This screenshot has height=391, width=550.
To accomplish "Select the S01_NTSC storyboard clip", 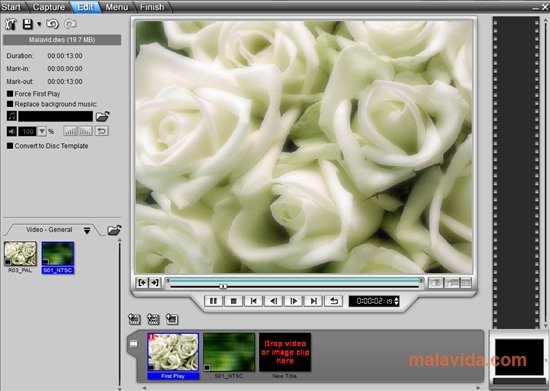I will tap(229, 355).
